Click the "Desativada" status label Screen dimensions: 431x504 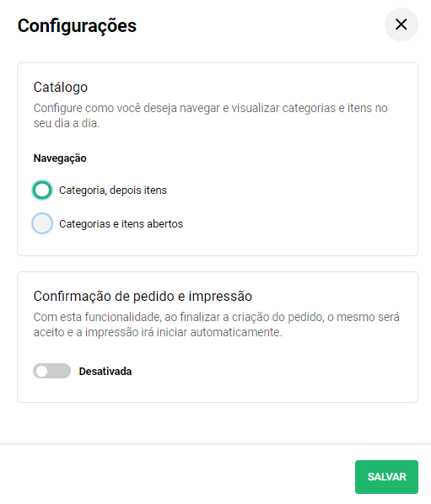[105, 371]
